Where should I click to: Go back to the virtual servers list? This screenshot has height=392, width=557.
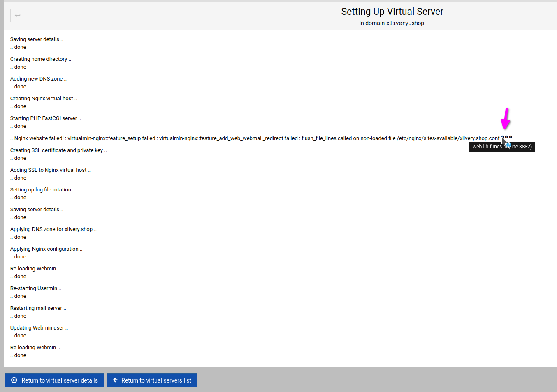(x=152, y=380)
